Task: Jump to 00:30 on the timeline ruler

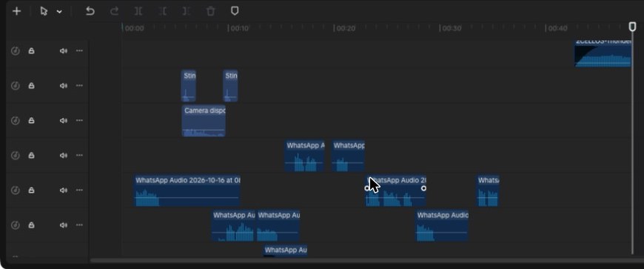Action: tap(452, 28)
